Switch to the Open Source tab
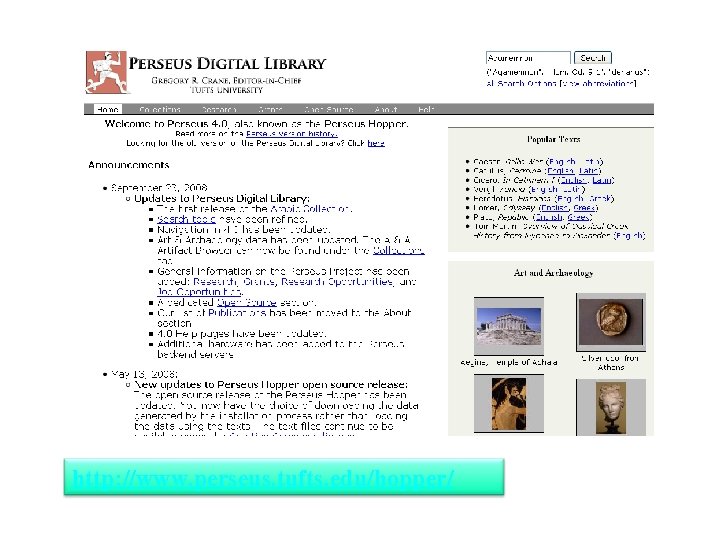 pos(329,109)
